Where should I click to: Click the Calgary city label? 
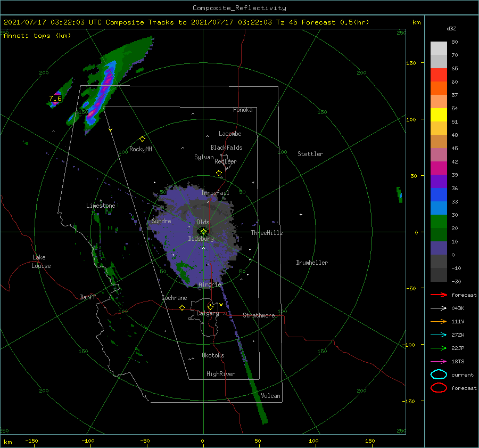[x=208, y=313]
